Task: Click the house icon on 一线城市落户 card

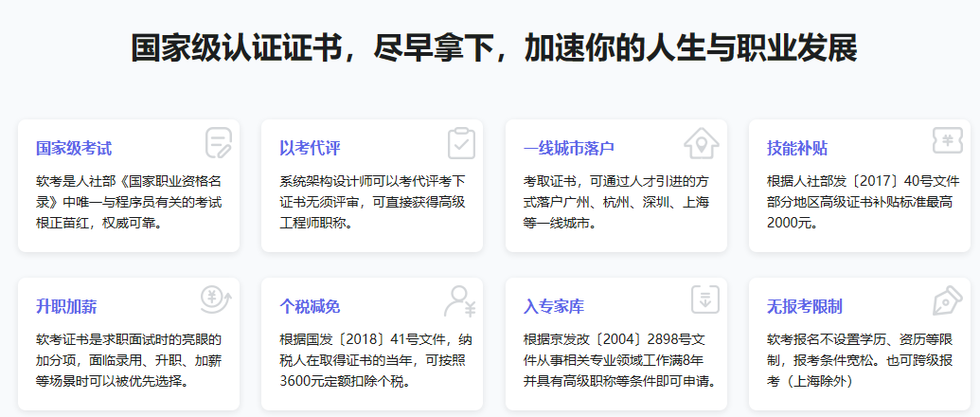Action: pos(702,143)
